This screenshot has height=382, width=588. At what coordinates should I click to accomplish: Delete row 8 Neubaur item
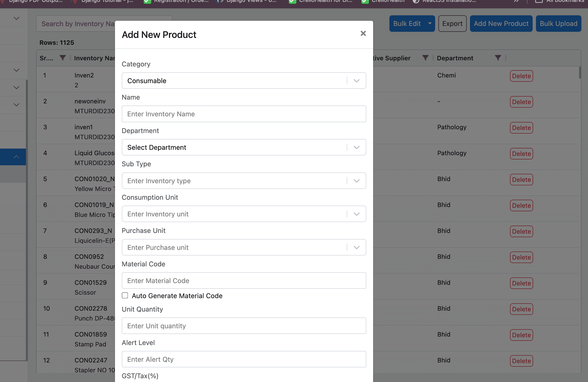point(521,258)
